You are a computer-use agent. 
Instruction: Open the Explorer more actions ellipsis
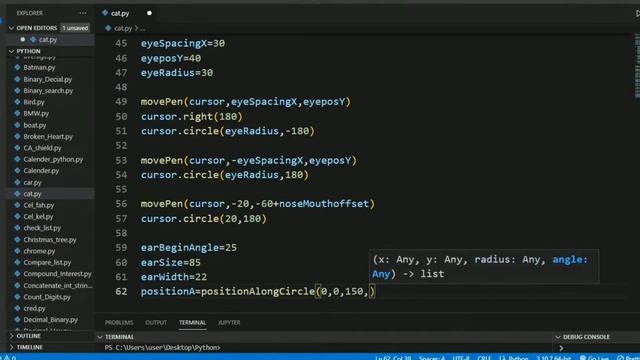[82, 13]
